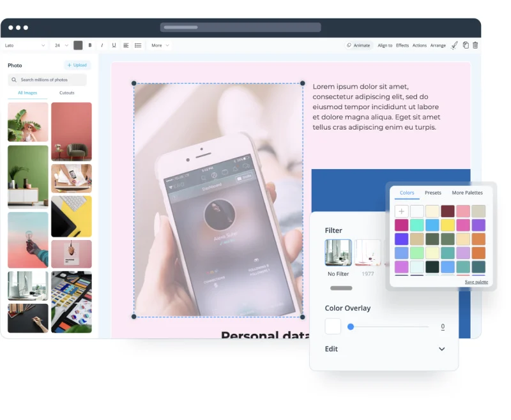Select color swatches palette photo

(x=72, y=302)
